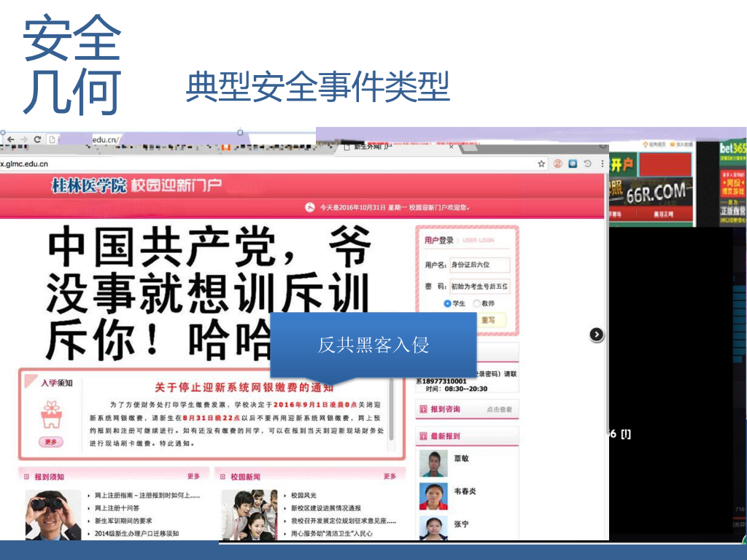The image size is (747, 560).
Task: Click the 开户 button in background window
Action: pyautogui.click(x=622, y=165)
